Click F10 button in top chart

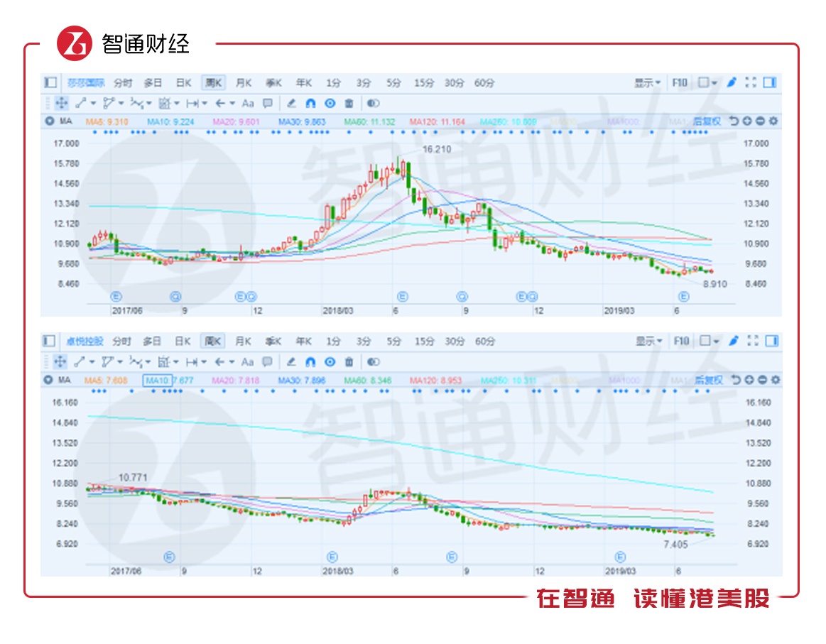[x=680, y=82]
